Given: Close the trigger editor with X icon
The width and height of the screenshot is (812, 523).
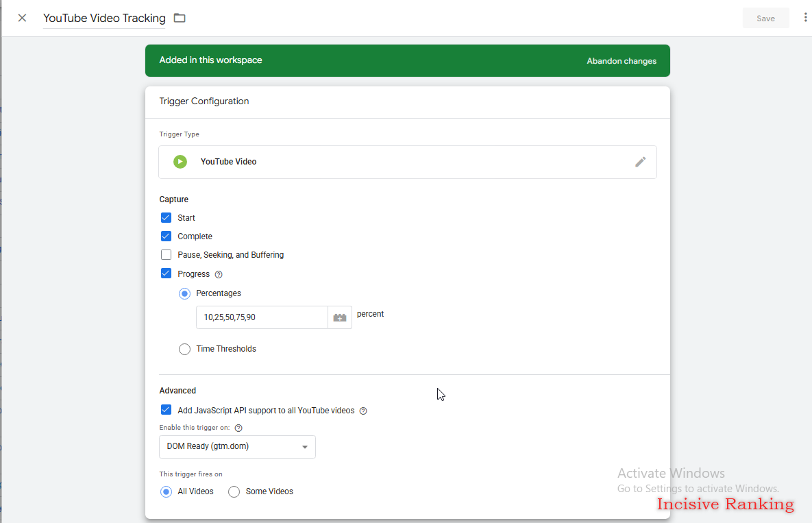Looking at the screenshot, I should click(22, 18).
